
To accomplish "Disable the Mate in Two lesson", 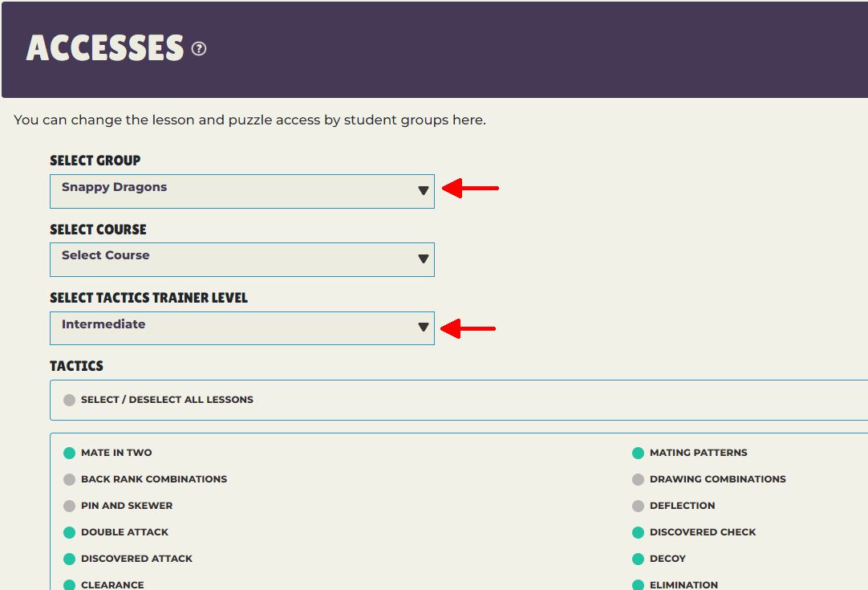I will click(x=70, y=453).
